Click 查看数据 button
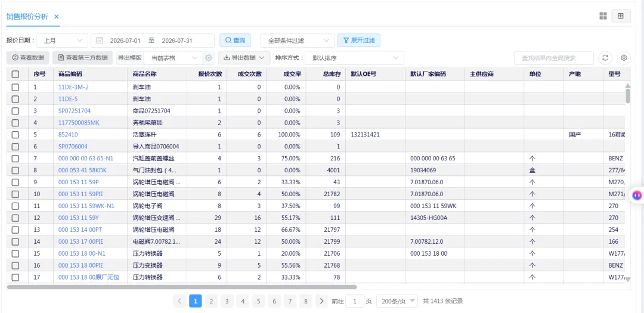The image size is (644, 313). click(x=27, y=58)
